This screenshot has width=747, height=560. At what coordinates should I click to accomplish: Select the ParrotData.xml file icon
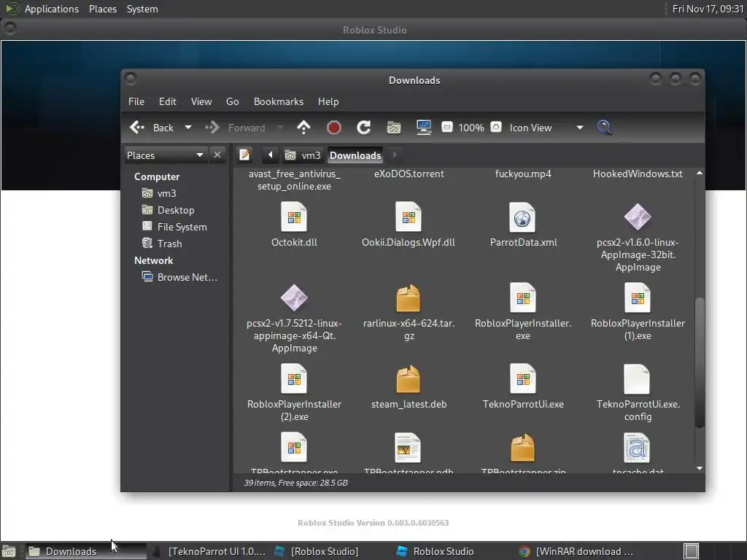(522, 217)
